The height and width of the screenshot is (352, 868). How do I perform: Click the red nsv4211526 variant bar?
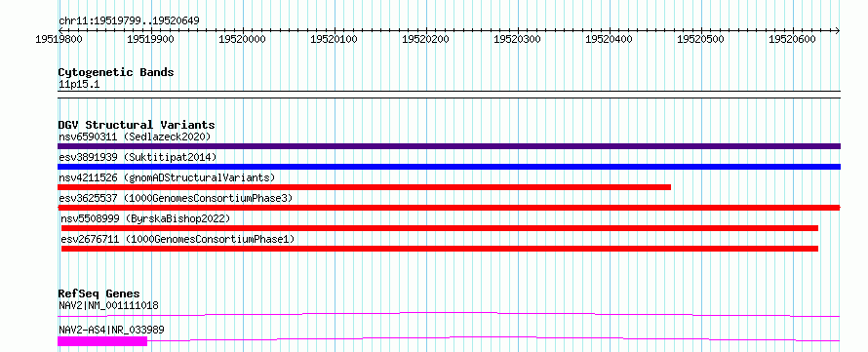(364, 187)
